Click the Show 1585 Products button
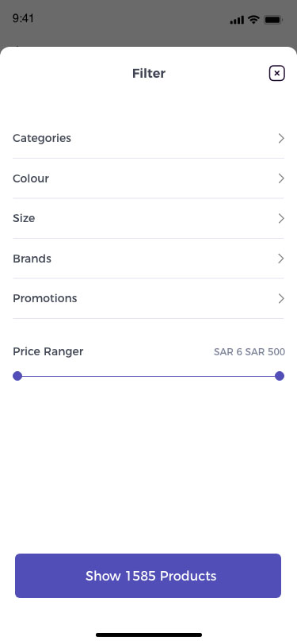 coord(148,576)
